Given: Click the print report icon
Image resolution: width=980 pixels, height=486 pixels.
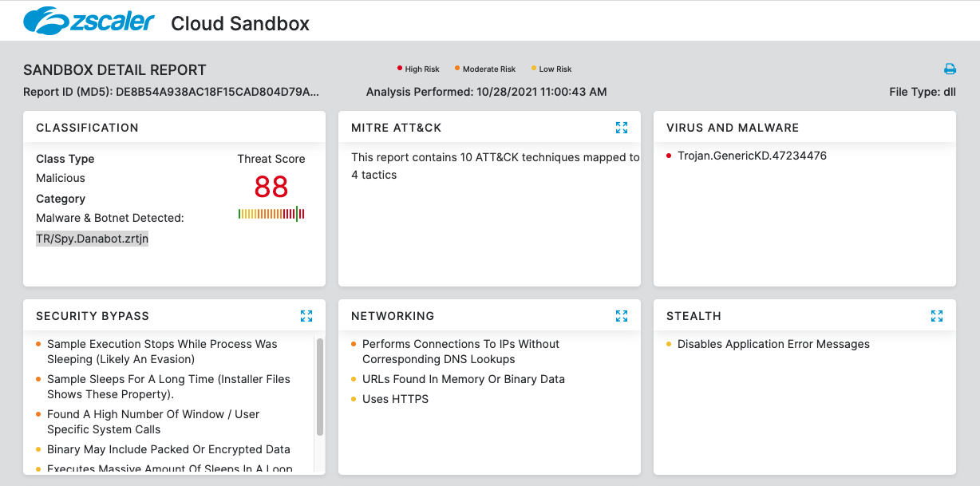Looking at the screenshot, I should [x=950, y=69].
